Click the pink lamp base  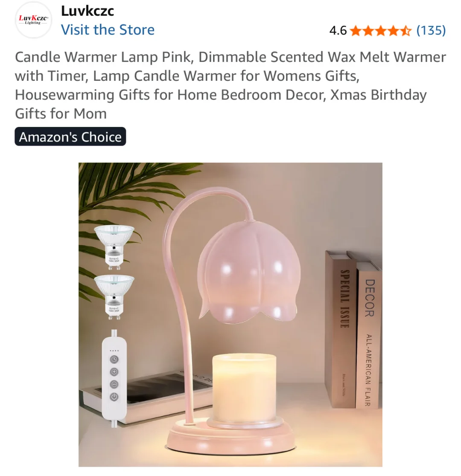(230, 437)
